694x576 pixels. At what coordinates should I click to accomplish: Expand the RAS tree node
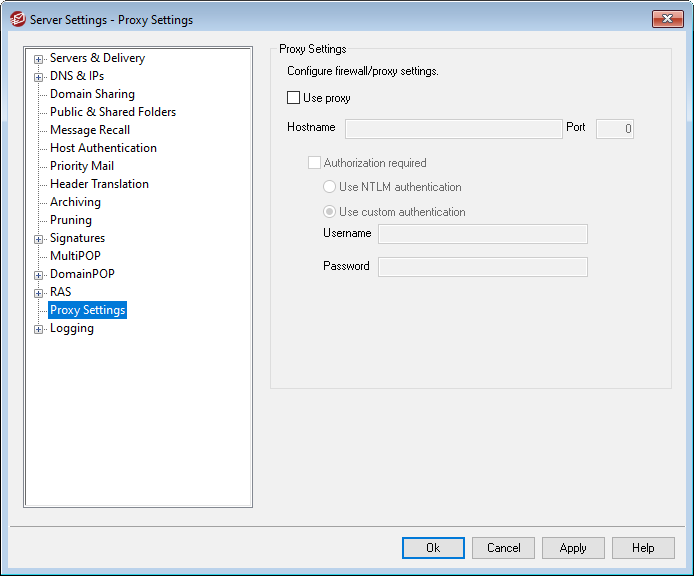39,293
